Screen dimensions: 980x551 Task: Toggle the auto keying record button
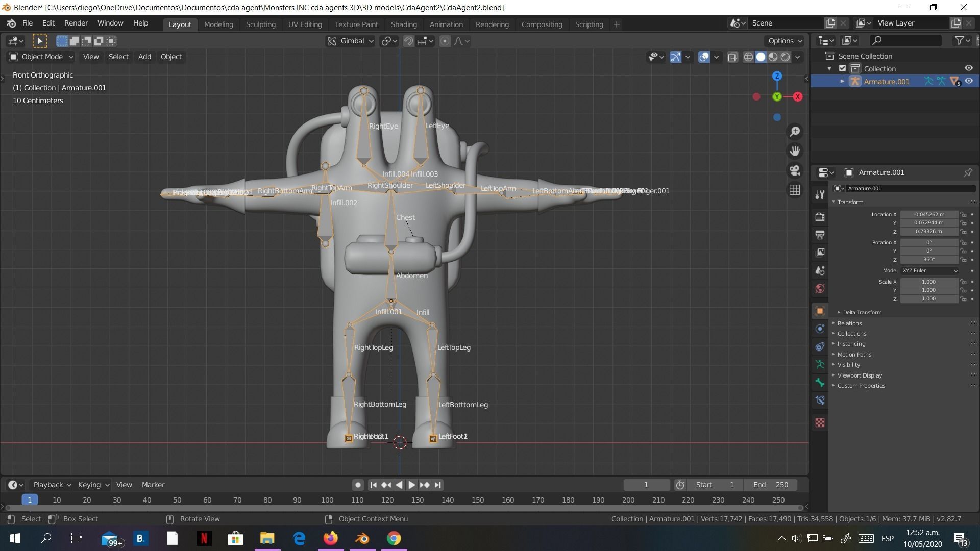coord(358,485)
